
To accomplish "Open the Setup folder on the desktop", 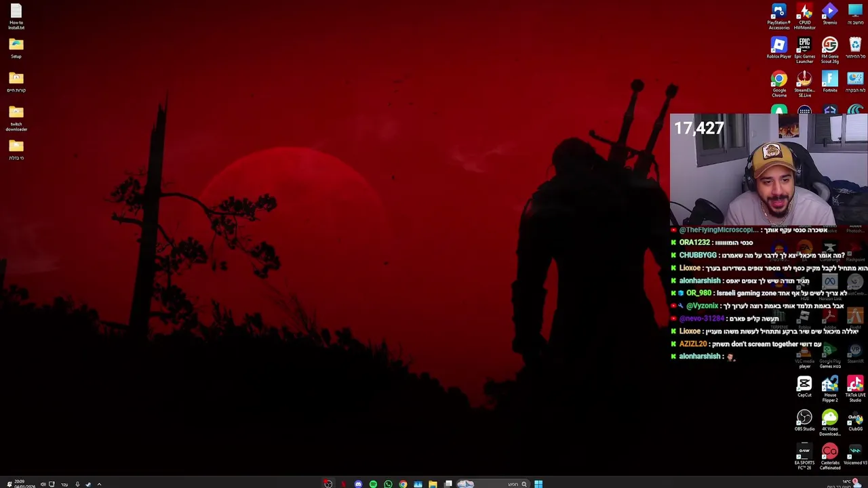I will point(16,48).
